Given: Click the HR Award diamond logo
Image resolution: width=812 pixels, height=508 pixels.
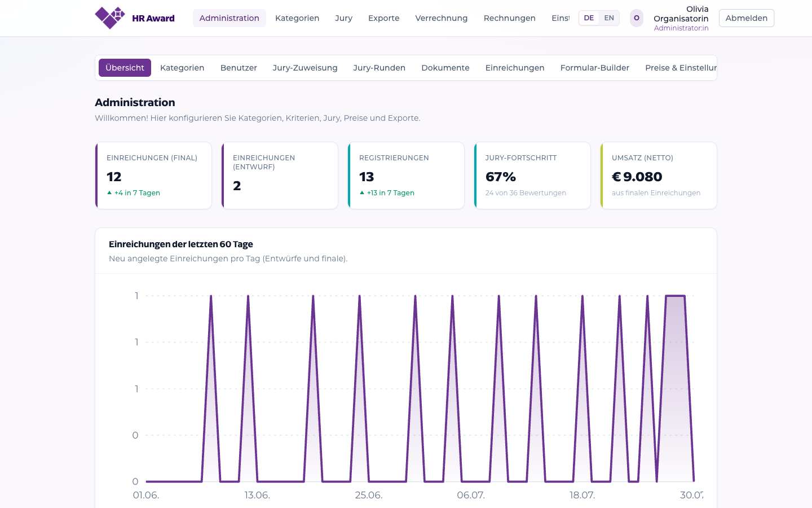Looking at the screenshot, I should tap(110, 18).
